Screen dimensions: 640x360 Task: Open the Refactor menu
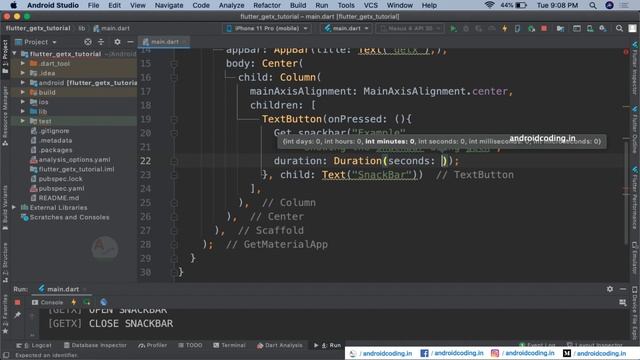pos(267,5)
